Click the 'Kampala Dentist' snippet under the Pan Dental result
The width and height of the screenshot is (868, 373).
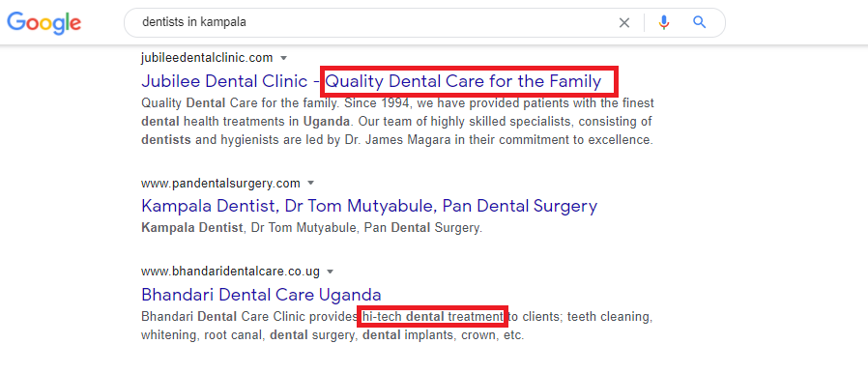(x=192, y=227)
